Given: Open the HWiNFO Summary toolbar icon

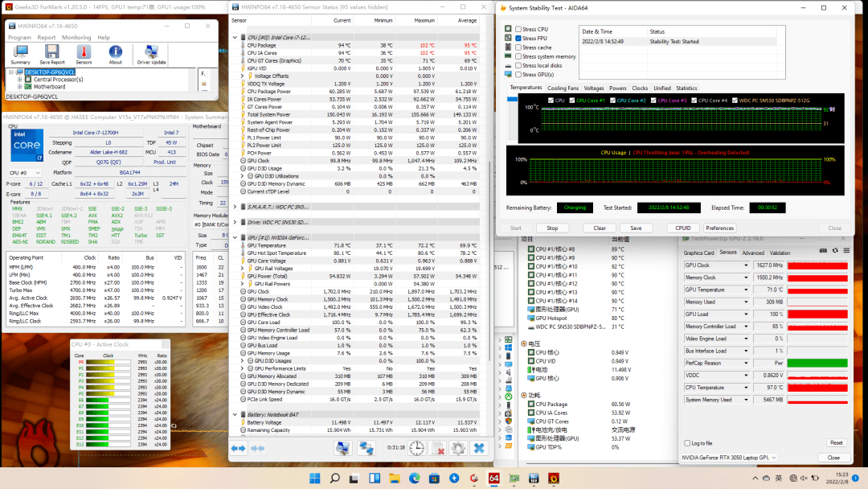Looking at the screenshot, I should (20, 54).
